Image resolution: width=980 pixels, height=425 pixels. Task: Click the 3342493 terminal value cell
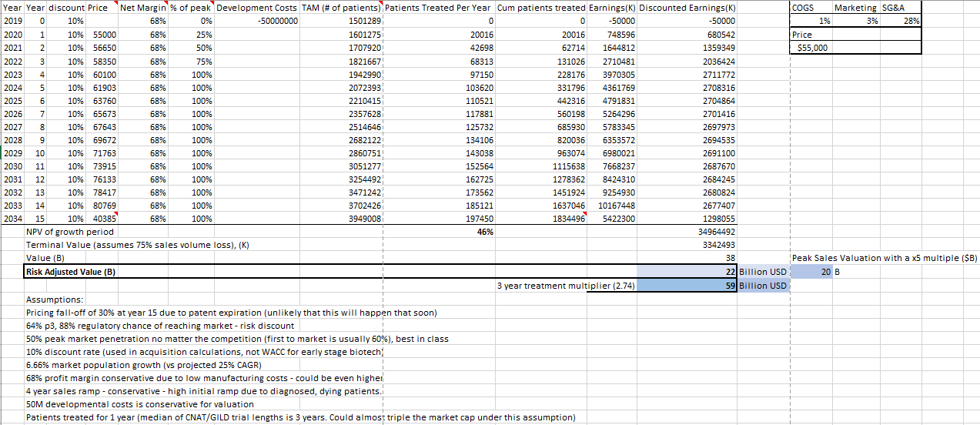pyautogui.click(x=717, y=244)
